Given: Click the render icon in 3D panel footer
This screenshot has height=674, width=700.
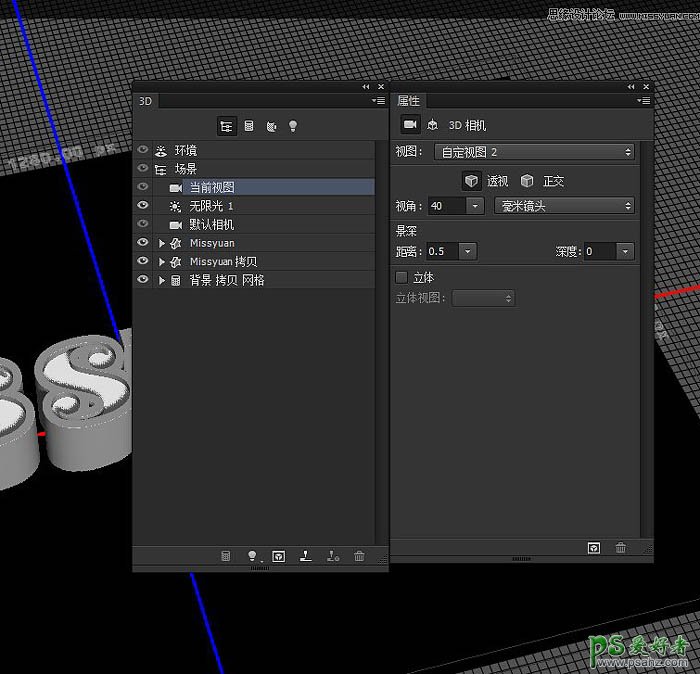Looking at the screenshot, I should click(x=279, y=556).
